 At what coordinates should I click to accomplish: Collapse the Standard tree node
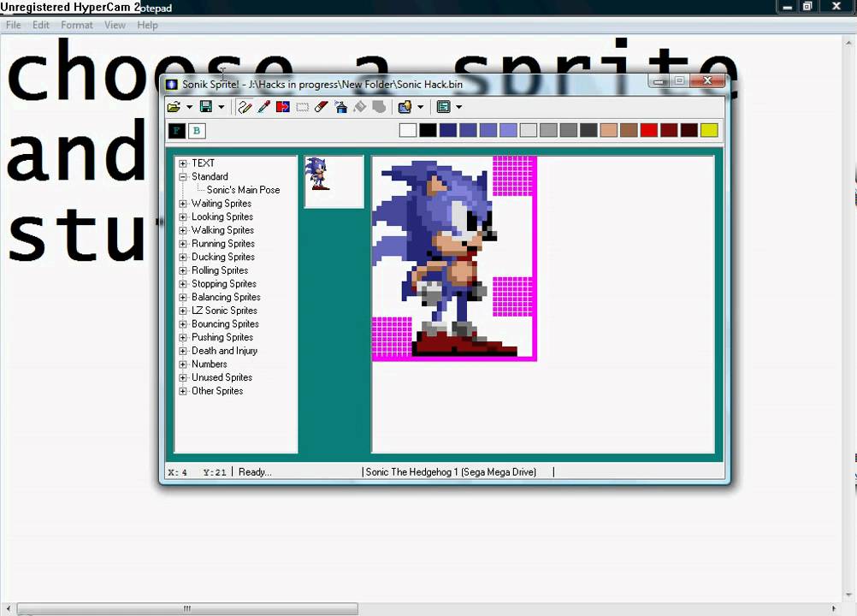[x=183, y=176]
